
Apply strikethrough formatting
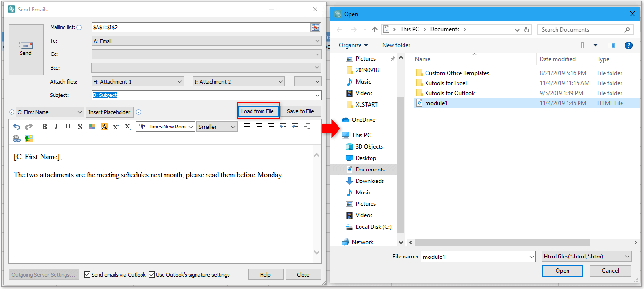point(80,127)
